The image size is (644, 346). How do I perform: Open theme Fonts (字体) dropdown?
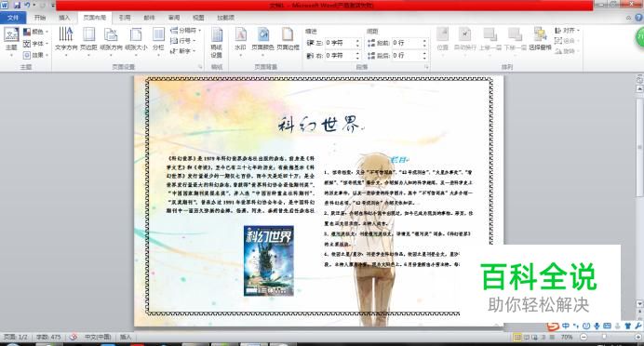35,43
